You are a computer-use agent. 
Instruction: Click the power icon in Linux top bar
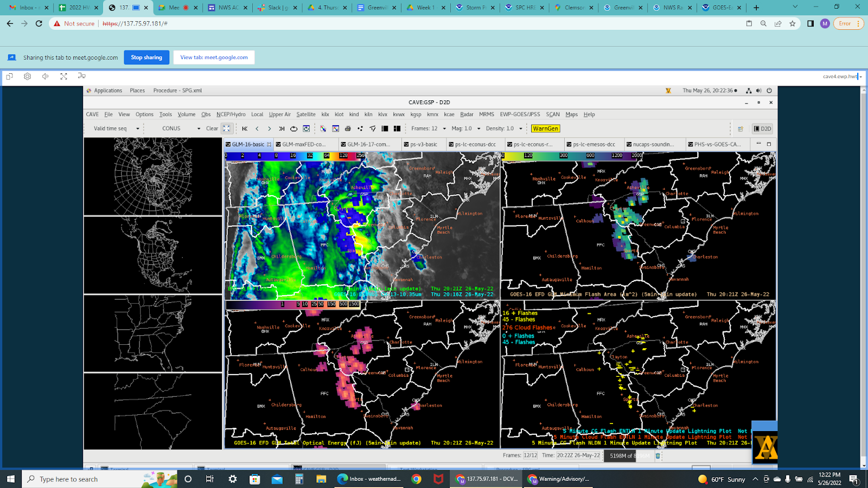tap(769, 91)
